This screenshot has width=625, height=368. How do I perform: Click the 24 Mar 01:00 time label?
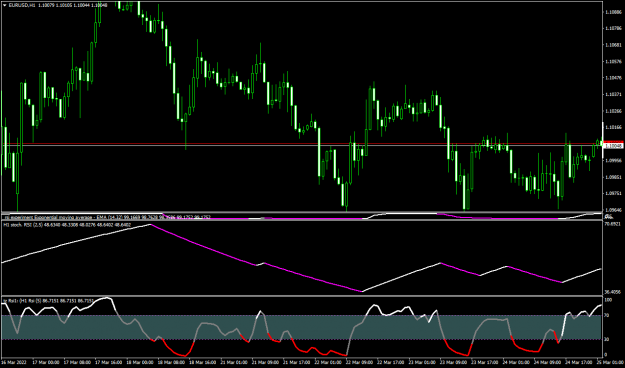coord(515,362)
